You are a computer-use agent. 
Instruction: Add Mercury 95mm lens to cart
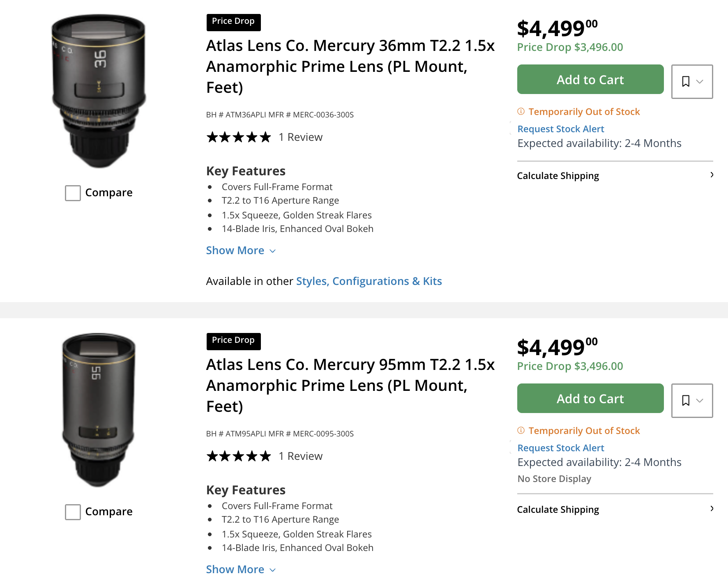pyautogui.click(x=590, y=398)
